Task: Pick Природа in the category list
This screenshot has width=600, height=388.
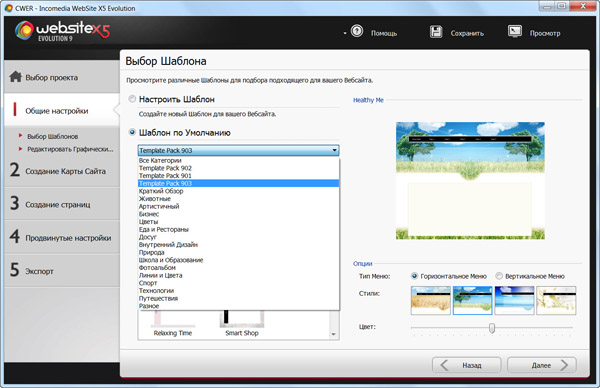Action: click(238, 252)
